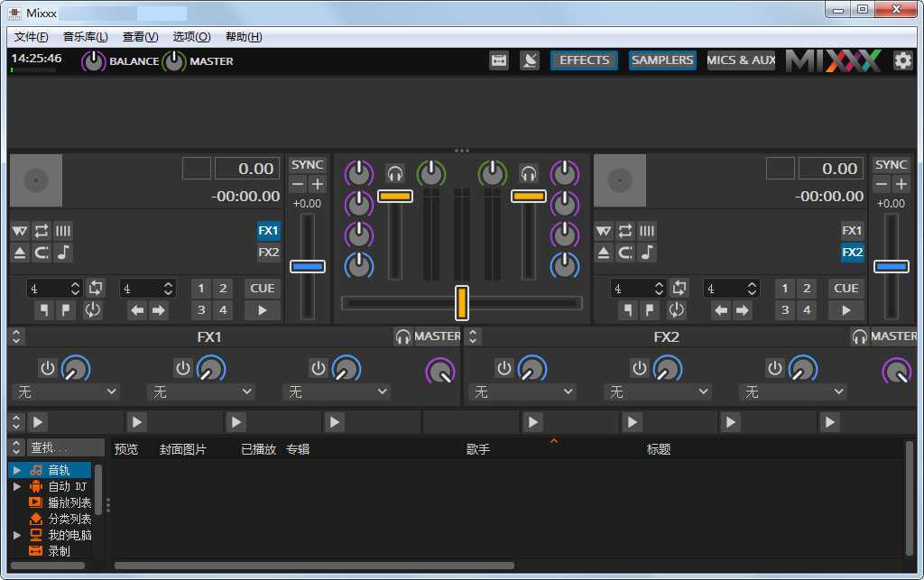924x580 pixels.
Task: Click the cassette recording icon in the top bar
Action: [x=499, y=60]
